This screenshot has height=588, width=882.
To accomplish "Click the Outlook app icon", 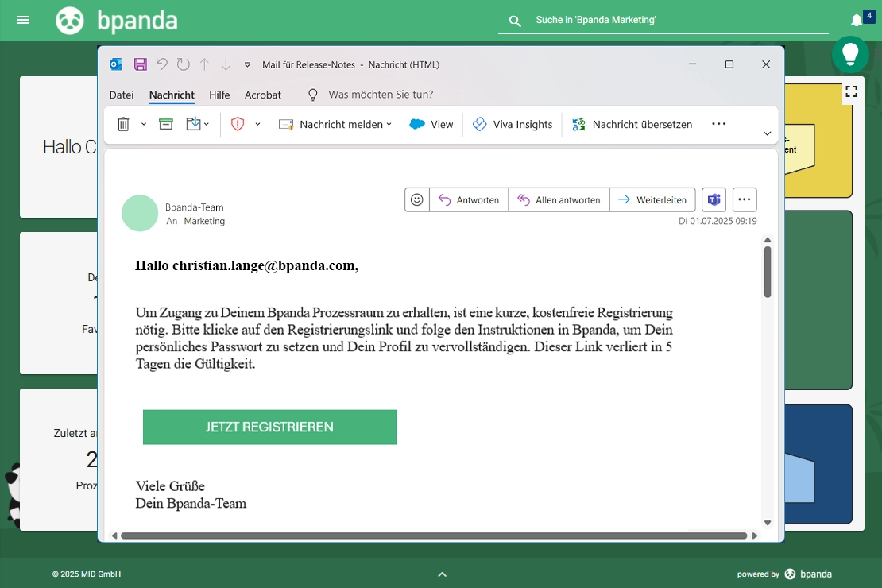I will 116,64.
